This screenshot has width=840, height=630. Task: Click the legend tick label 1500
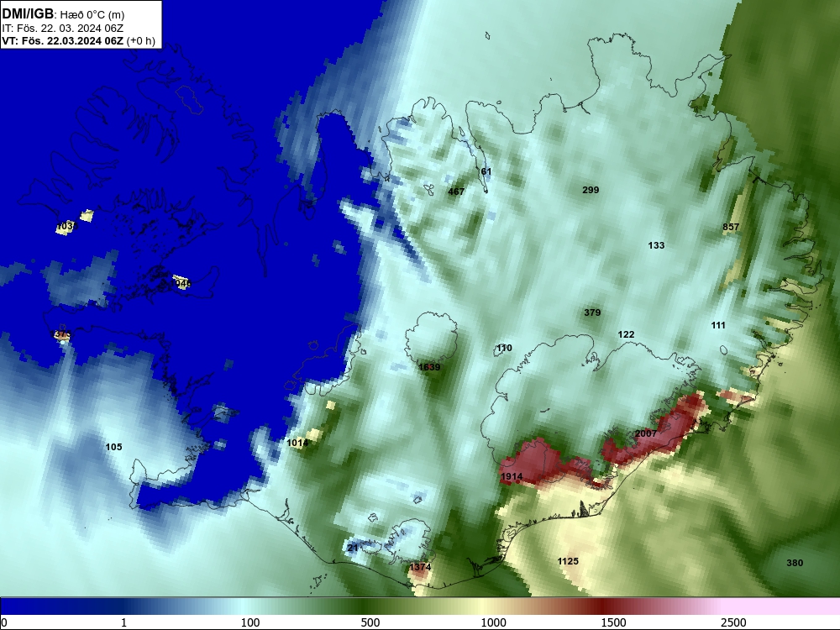pyautogui.click(x=613, y=622)
